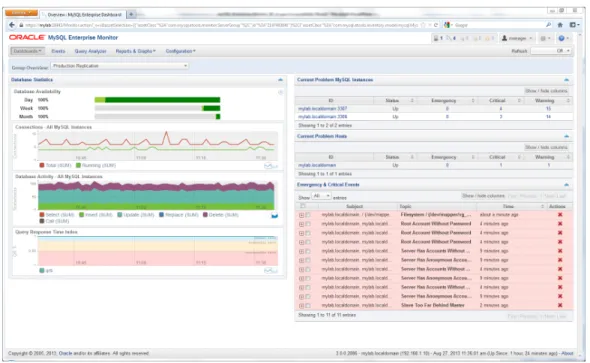Open the mylab.localdomain:3308 instance link

pos(322,117)
